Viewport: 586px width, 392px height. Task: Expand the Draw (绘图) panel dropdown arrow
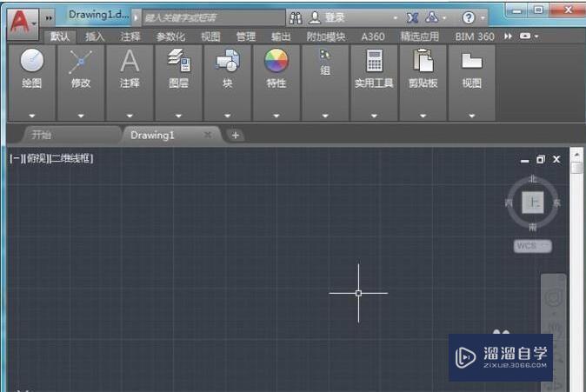[32, 116]
